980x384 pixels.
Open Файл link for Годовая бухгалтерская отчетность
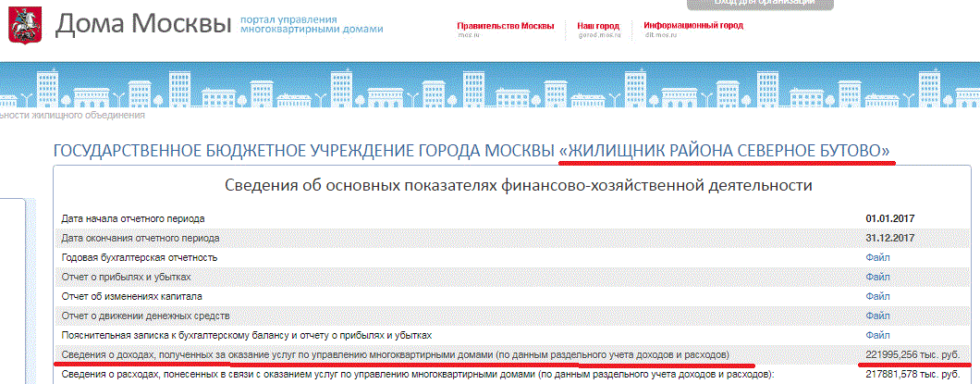[x=878, y=257]
